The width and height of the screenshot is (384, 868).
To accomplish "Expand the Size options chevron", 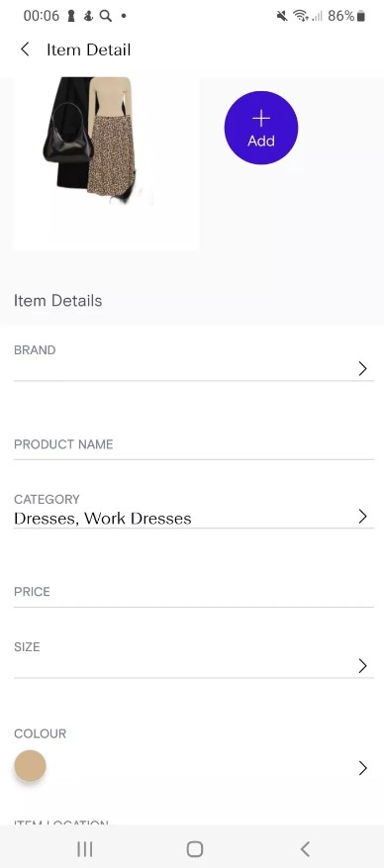I will point(362,665).
